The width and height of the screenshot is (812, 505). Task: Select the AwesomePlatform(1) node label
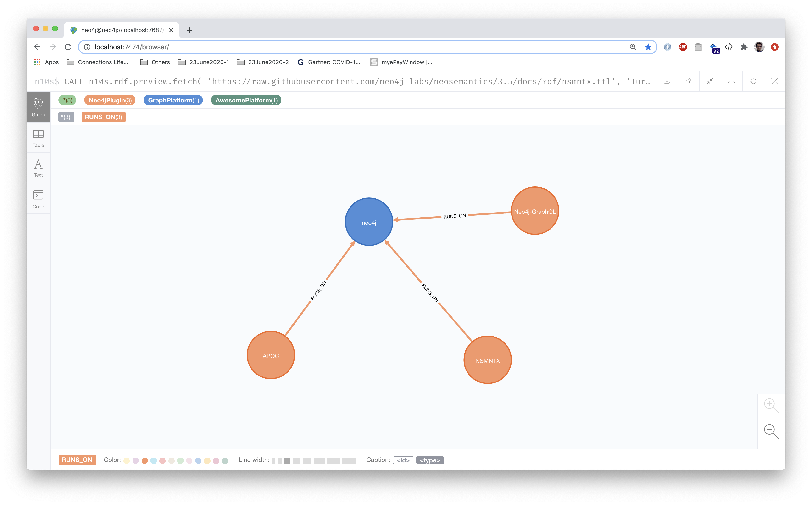(x=246, y=100)
